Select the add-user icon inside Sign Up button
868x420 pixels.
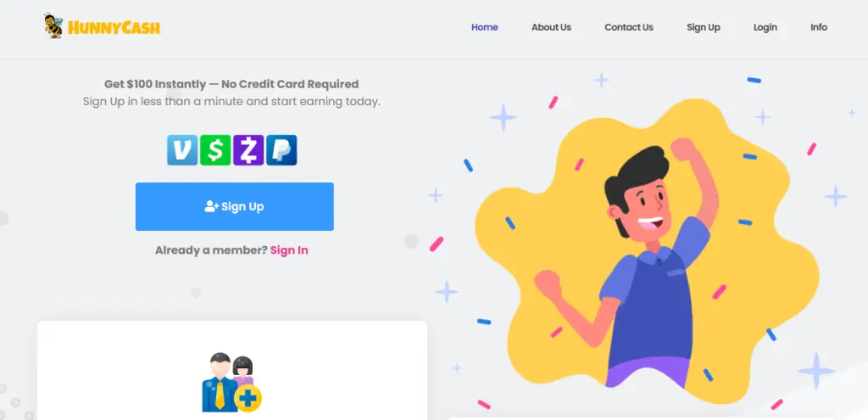(x=211, y=207)
